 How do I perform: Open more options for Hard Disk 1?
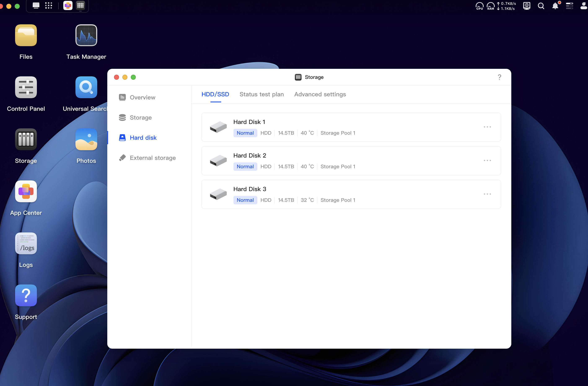pos(487,127)
